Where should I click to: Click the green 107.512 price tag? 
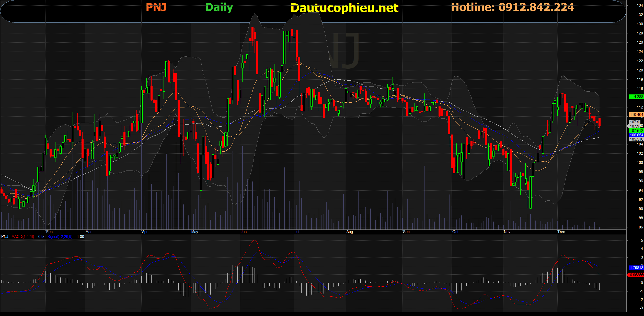coord(636,131)
